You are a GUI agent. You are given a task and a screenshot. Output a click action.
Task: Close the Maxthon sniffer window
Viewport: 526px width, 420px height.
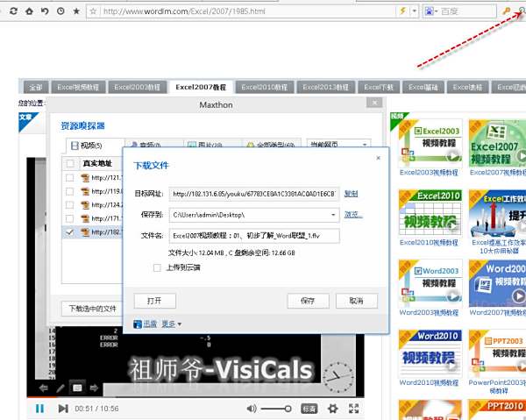(374, 103)
